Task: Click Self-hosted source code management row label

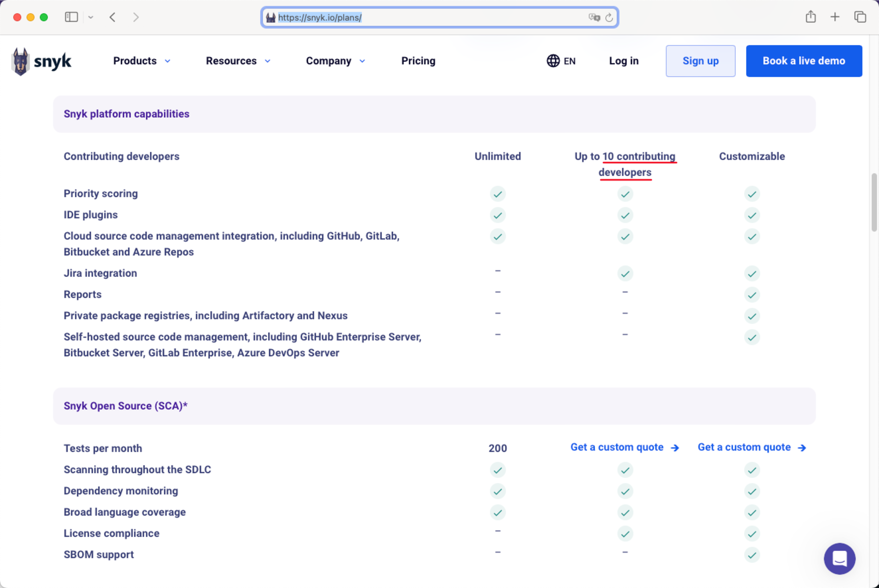Action: pyautogui.click(x=242, y=345)
